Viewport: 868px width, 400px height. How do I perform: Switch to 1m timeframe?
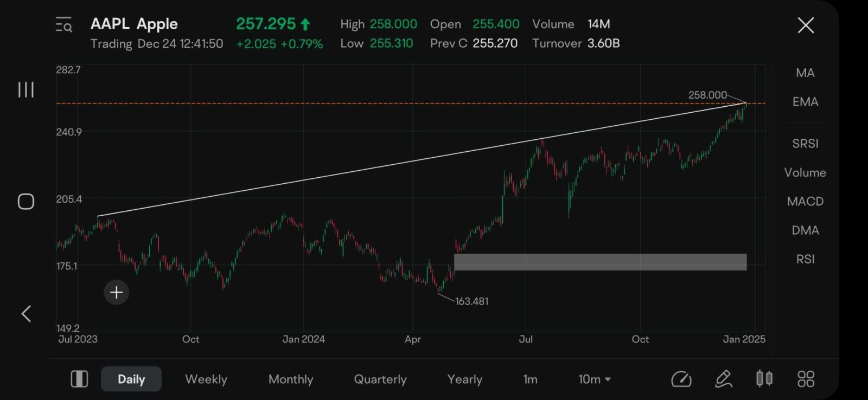click(530, 379)
